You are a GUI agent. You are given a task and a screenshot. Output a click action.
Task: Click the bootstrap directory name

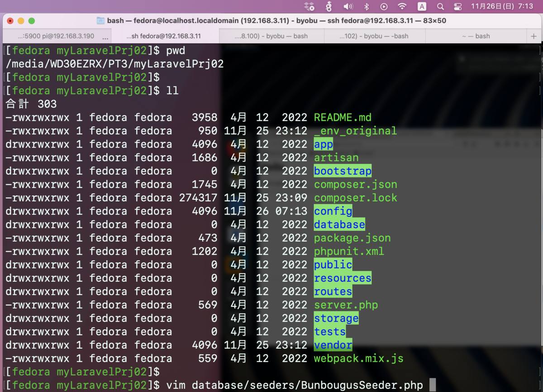click(343, 171)
